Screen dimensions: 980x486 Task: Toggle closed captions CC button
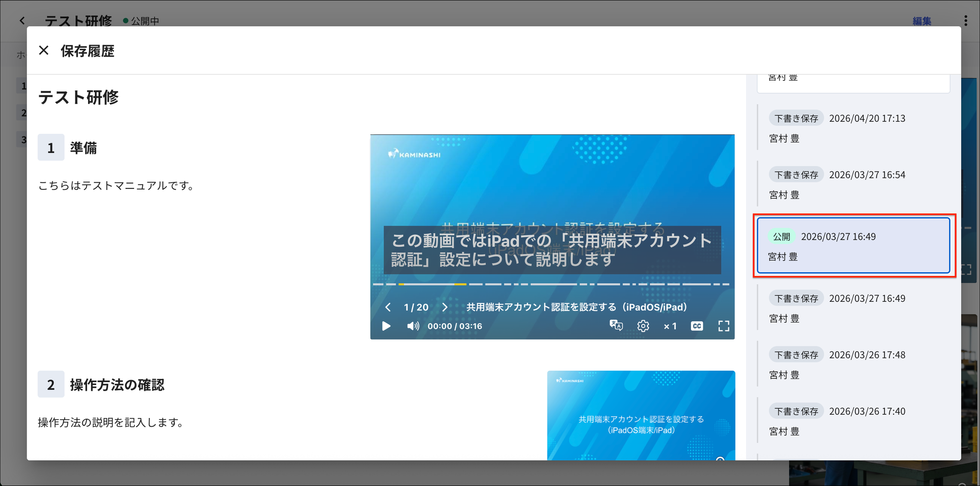click(x=697, y=326)
